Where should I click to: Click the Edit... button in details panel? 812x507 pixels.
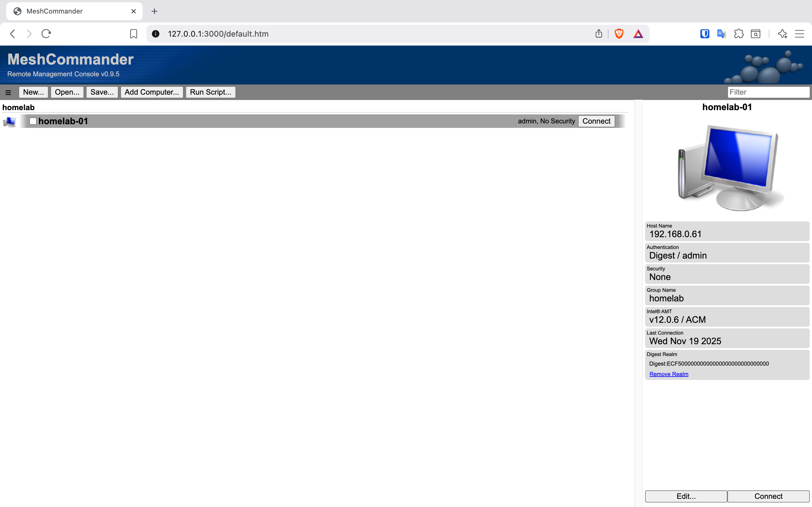point(686,496)
